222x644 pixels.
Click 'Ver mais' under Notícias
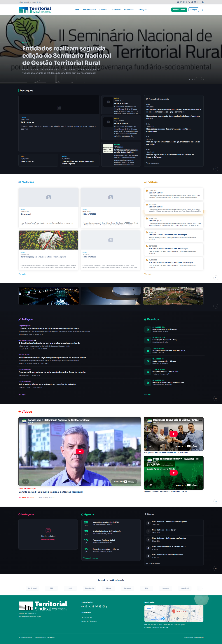[23, 274]
